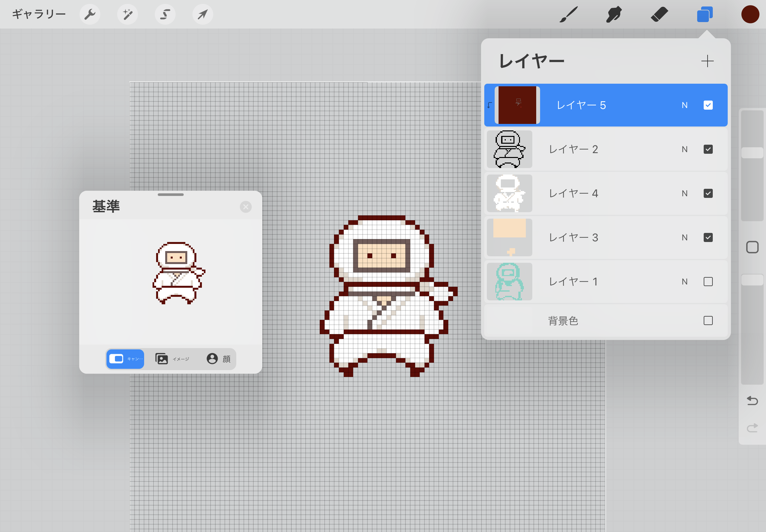Screen dimensions: 766x532
Task: Select the Brush tool
Action: click(x=569, y=14)
